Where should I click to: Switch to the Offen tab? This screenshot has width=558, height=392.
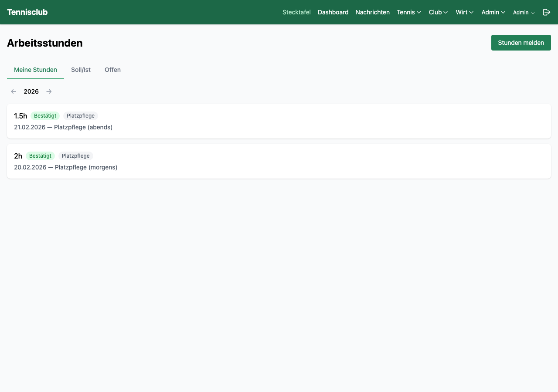112,70
